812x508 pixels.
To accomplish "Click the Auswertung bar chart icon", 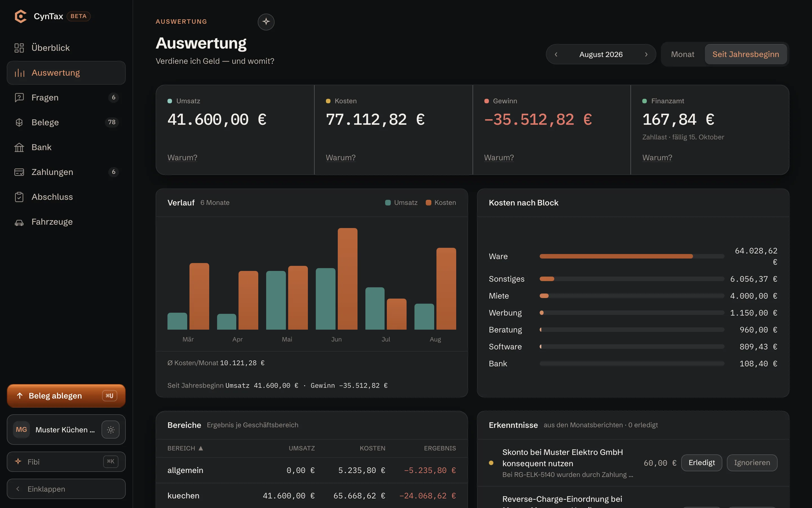I will [19, 73].
